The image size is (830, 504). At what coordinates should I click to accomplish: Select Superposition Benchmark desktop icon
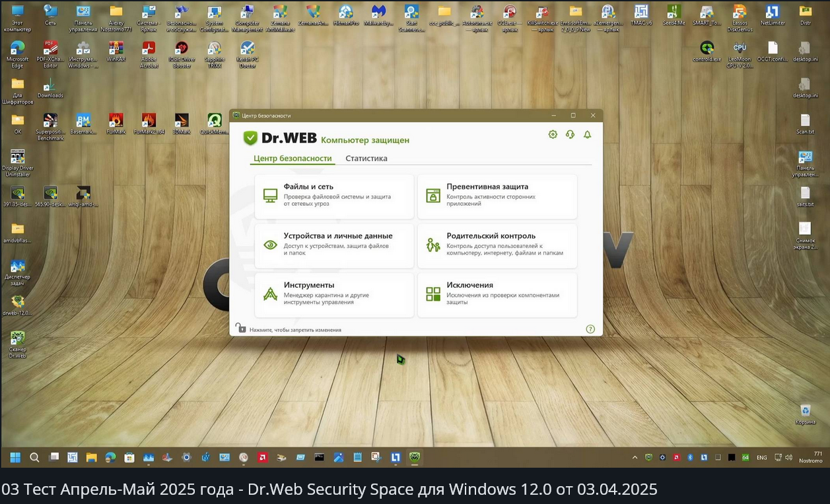(50, 127)
